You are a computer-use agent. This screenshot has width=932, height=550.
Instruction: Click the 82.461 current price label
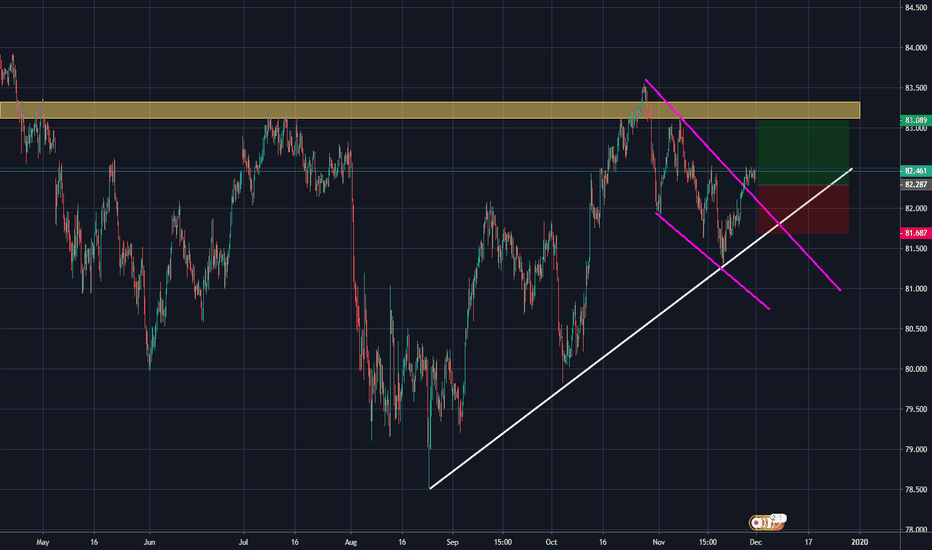(916, 171)
